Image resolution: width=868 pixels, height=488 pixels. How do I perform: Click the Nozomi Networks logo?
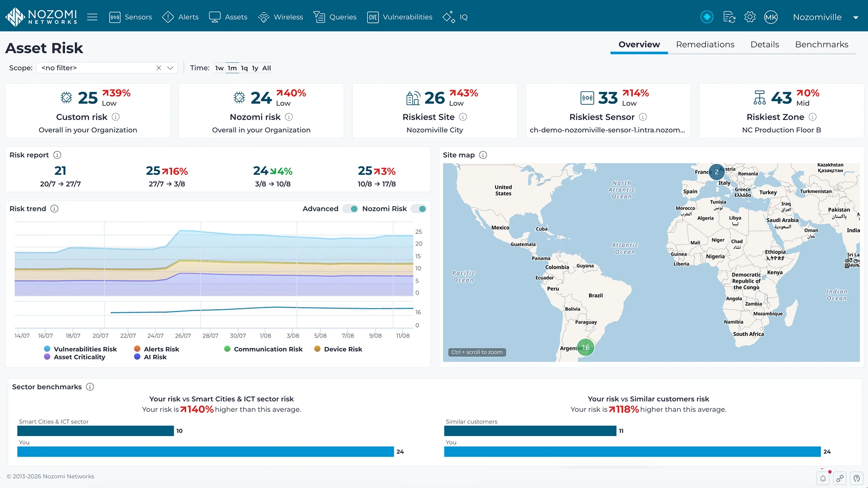click(41, 17)
